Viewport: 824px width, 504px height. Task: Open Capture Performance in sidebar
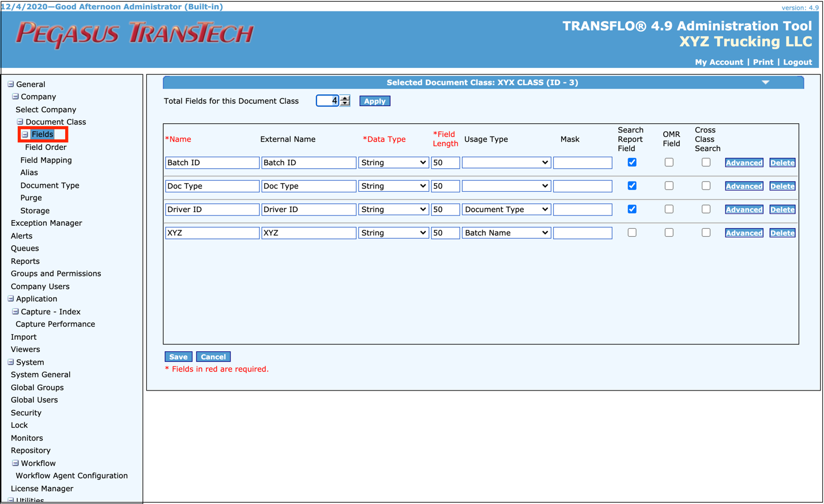[55, 324]
